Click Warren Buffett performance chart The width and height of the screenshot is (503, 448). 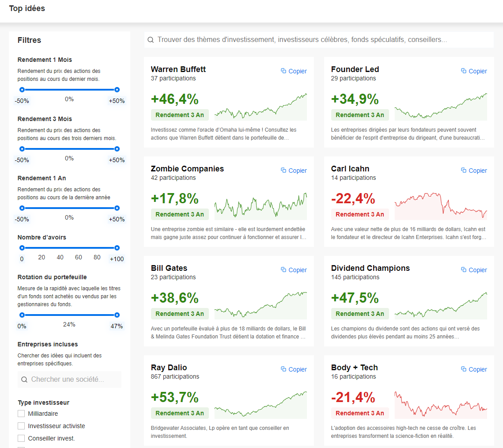[x=261, y=106]
